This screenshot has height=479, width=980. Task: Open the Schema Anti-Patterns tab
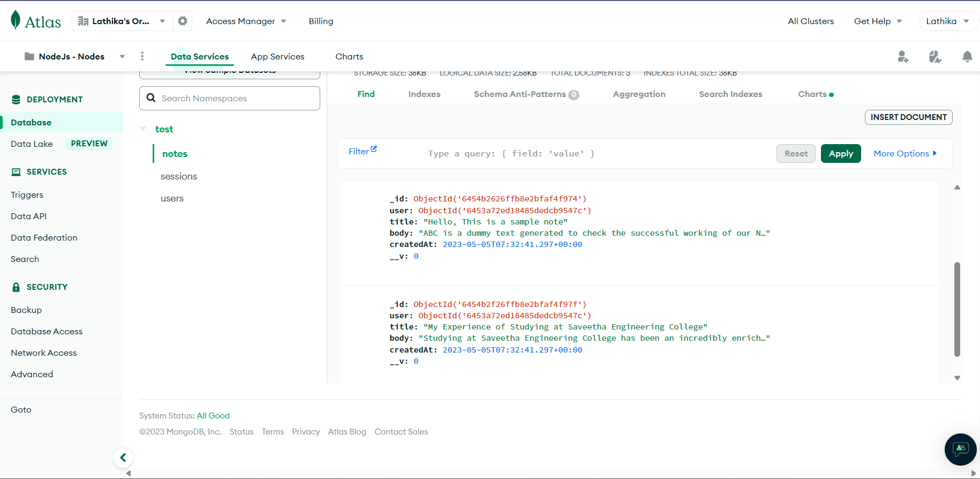click(x=526, y=94)
